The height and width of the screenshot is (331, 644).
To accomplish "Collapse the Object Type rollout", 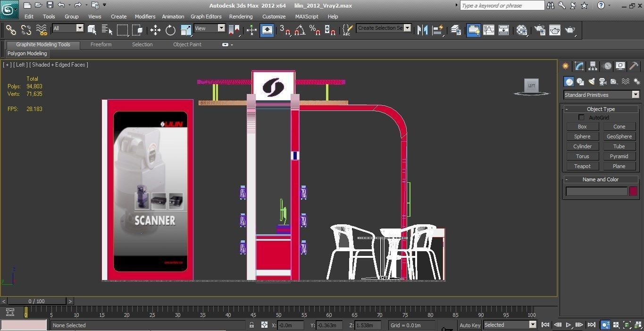I will pos(601,109).
